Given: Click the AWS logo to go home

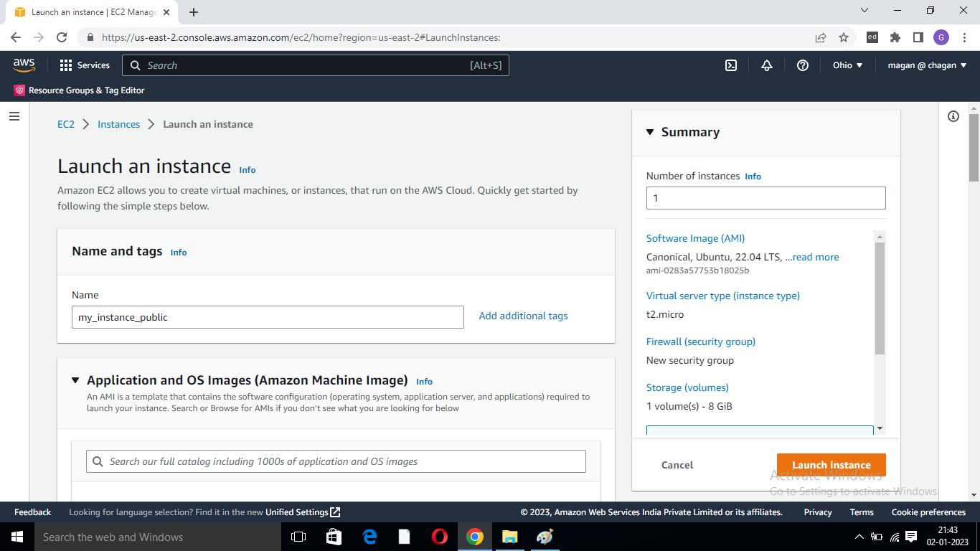Looking at the screenshot, I should [24, 65].
